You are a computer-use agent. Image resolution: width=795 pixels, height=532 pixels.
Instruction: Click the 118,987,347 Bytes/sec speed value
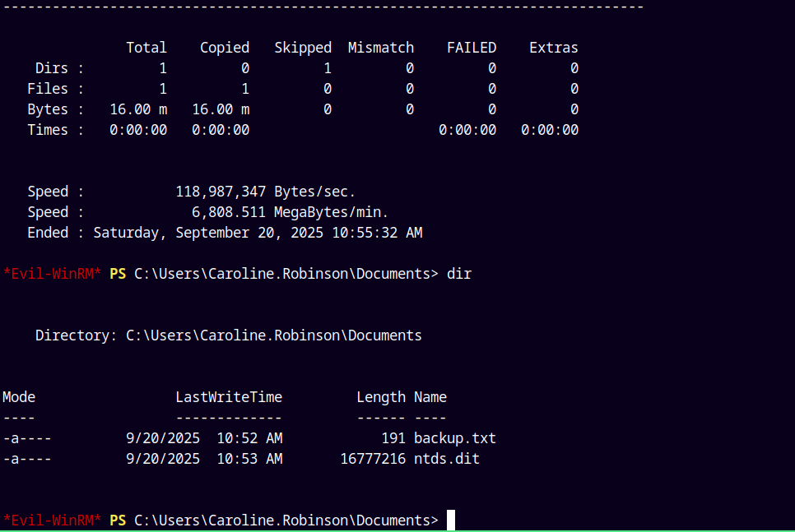tap(265, 192)
